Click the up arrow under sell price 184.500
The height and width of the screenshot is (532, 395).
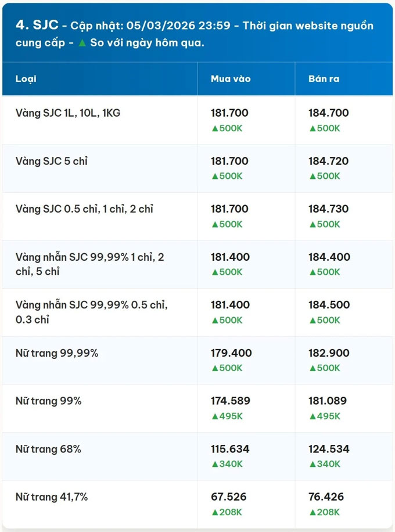click(x=312, y=320)
